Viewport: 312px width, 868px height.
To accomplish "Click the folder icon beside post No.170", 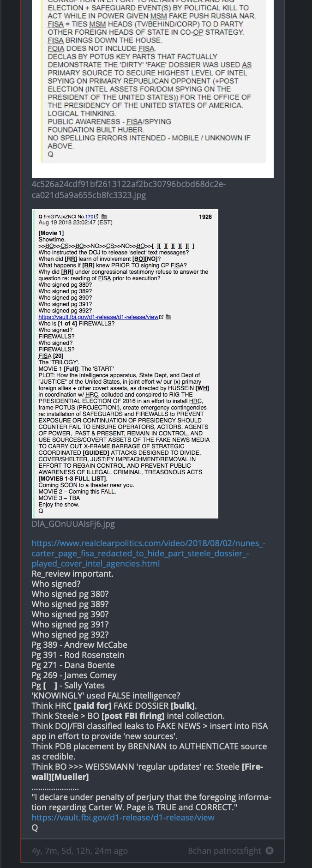I will pos(104,217).
